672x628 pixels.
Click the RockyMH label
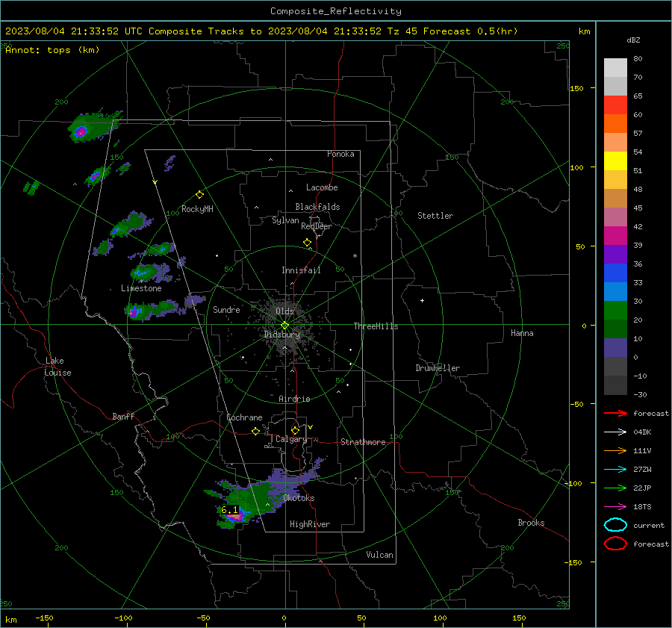tap(197, 209)
